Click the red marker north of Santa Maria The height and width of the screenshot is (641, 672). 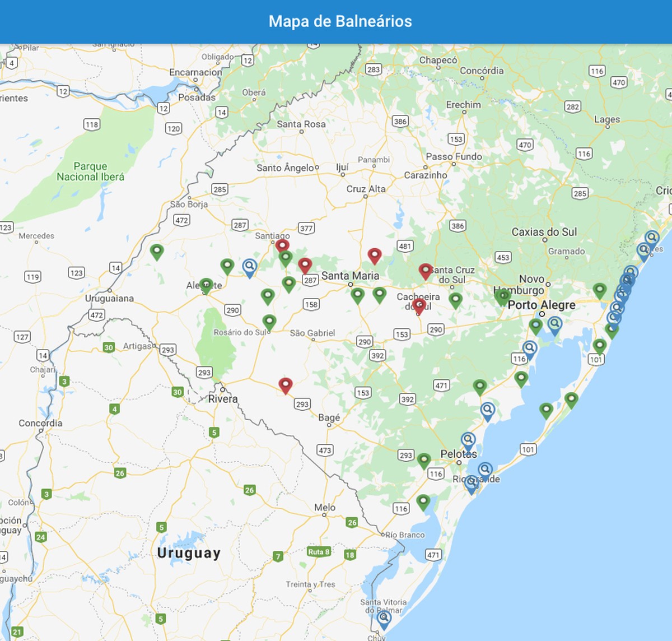pyautogui.click(x=375, y=256)
